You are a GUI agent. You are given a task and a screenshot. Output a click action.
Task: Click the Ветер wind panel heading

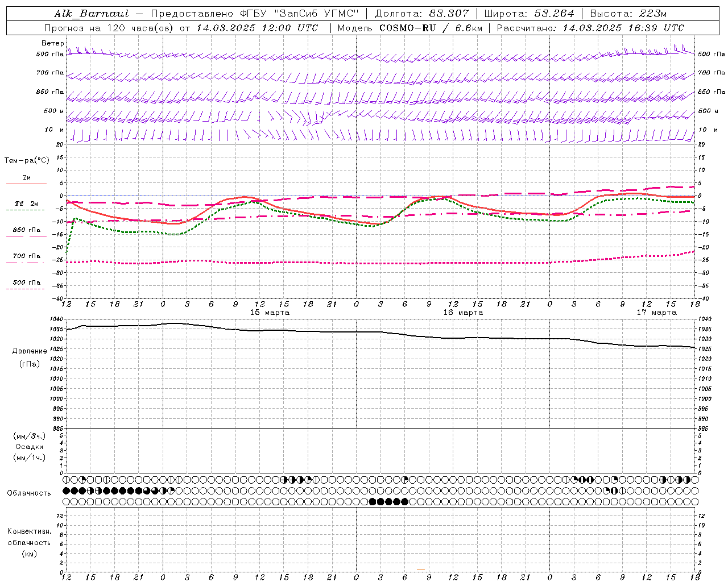(x=53, y=43)
